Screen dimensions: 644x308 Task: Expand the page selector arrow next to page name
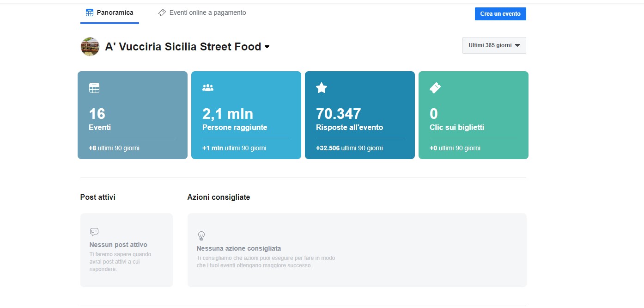(x=267, y=47)
